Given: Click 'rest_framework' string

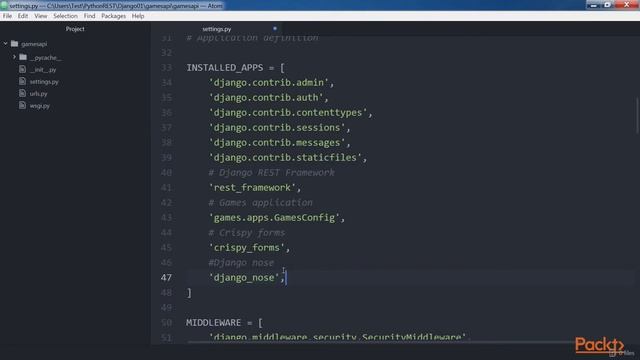Looking at the screenshot, I should 252,187.
